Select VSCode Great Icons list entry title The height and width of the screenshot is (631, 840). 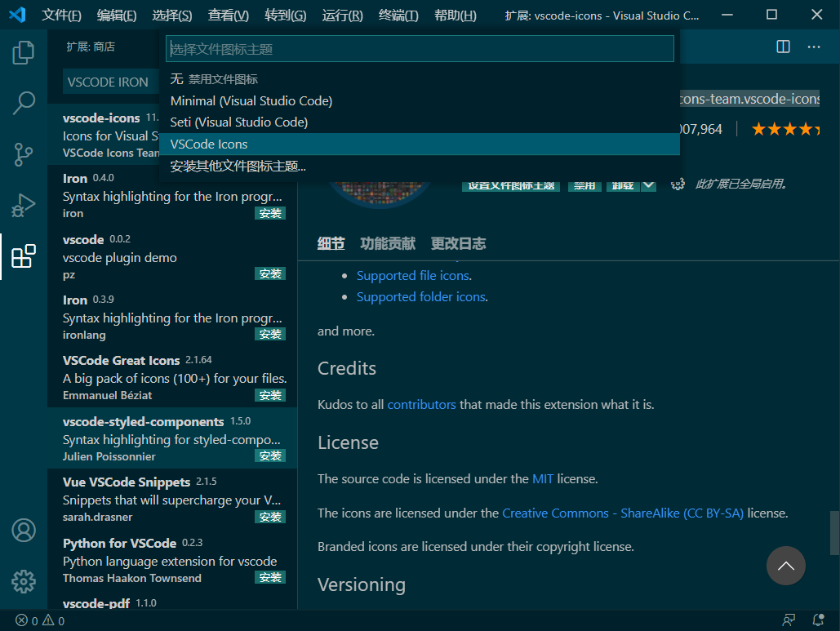(x=121, y=361)
